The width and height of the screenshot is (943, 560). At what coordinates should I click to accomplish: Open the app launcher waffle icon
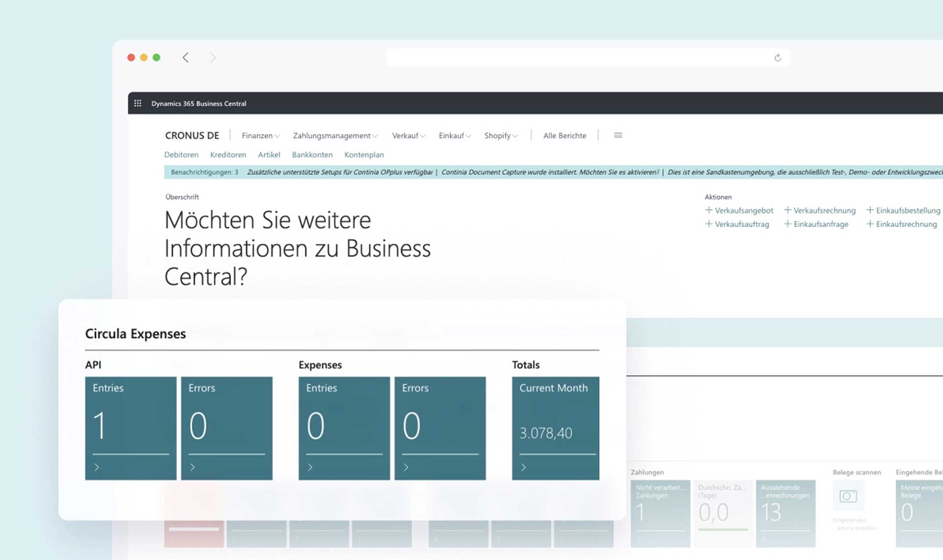138,103
